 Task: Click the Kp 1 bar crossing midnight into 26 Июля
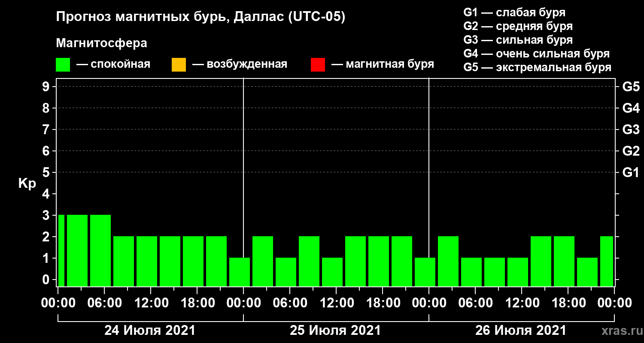pos(425,272)
